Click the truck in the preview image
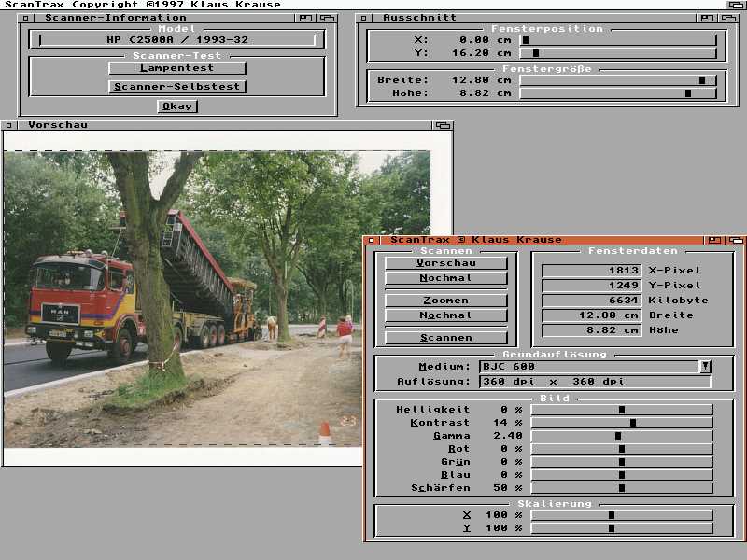The width and height of the screenshot is (747, 560). point(138,295)
